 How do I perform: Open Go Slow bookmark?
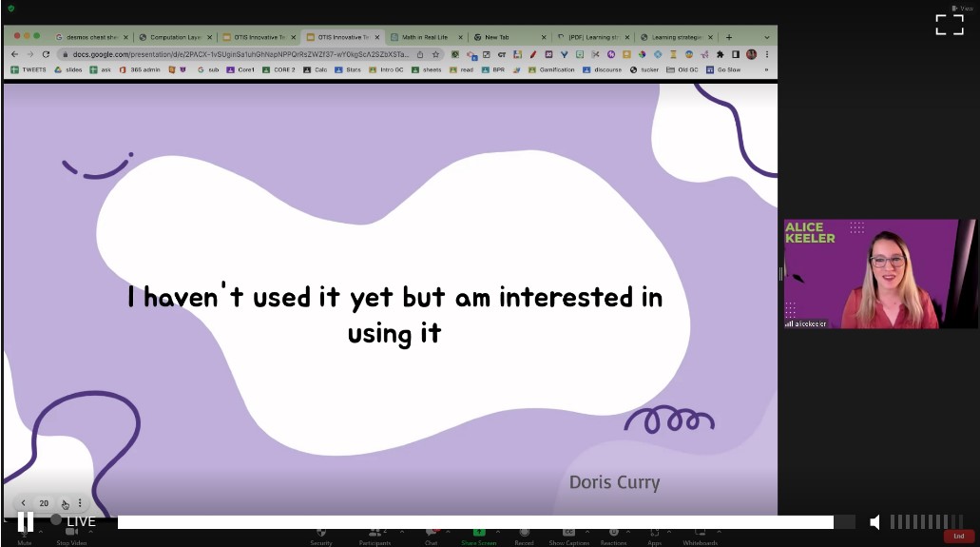point(723,70)
